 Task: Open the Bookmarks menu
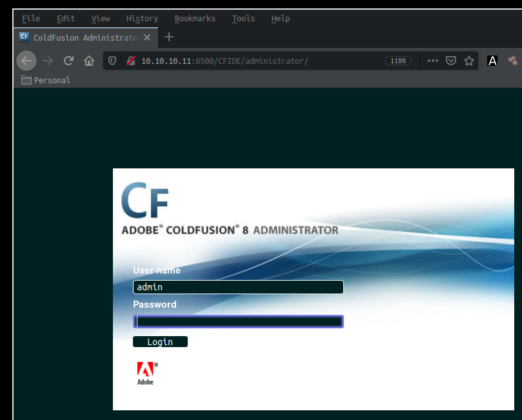195,19
